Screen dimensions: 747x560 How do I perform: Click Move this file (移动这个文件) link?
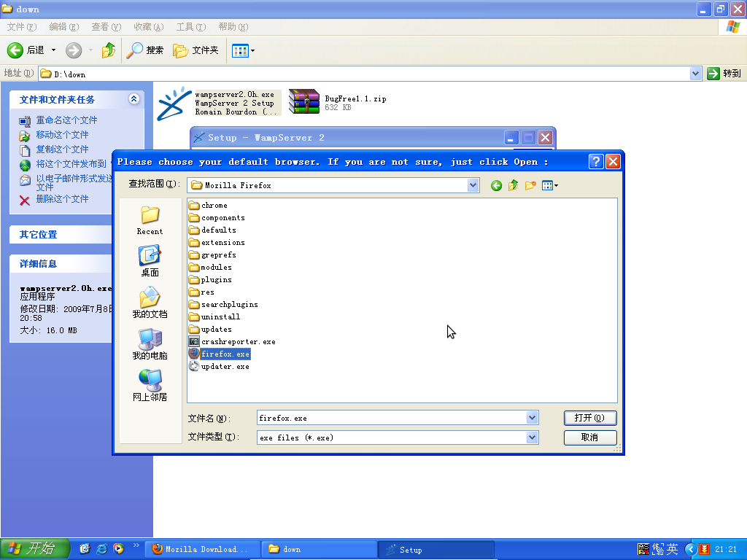point(63,135)
